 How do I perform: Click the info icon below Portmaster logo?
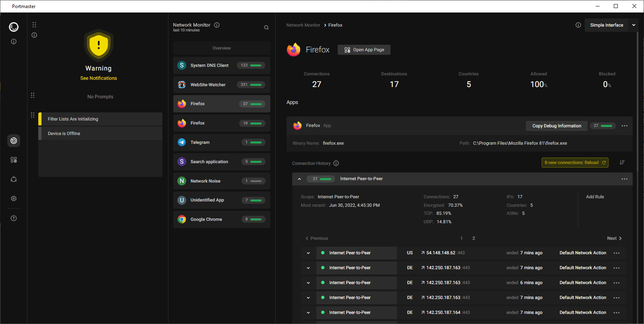(x=14, y=42)
